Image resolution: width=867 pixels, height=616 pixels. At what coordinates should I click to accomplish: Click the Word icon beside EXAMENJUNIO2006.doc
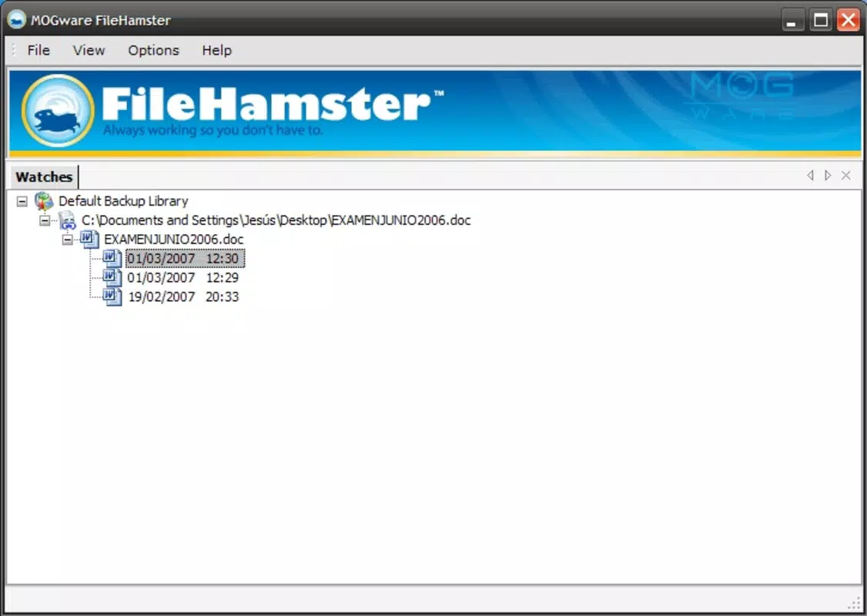(x=89, y=239)
